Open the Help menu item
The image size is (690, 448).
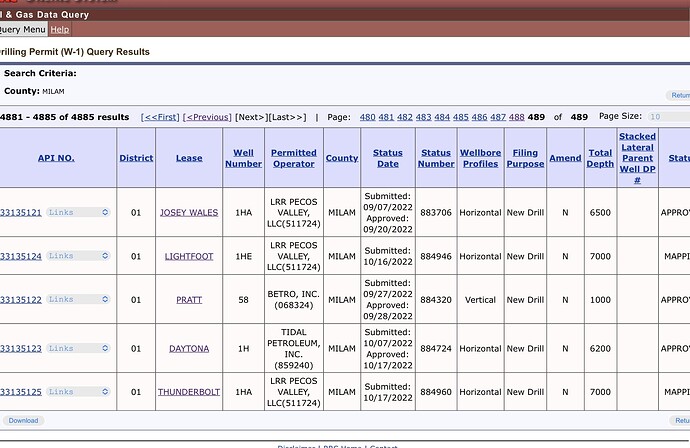[60, 29]
